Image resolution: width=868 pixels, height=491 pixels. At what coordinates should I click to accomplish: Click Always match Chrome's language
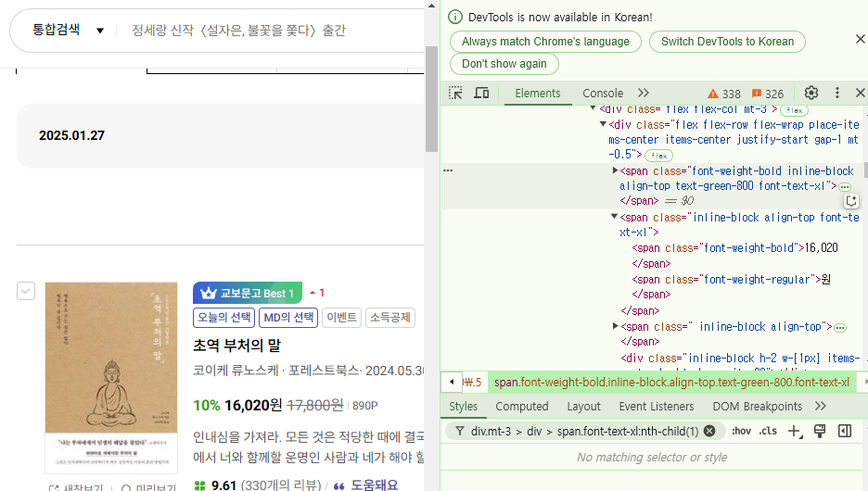click(x=545, y=42)
